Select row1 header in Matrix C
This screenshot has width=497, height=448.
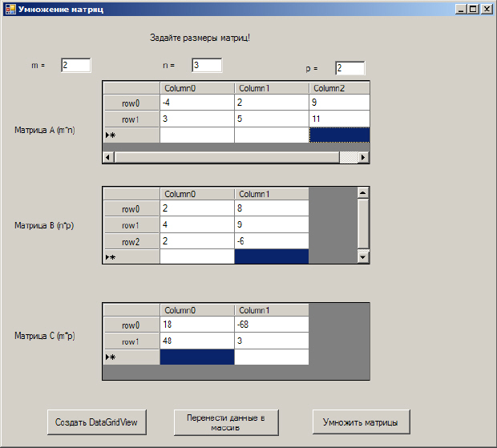[x=131, y=341]
